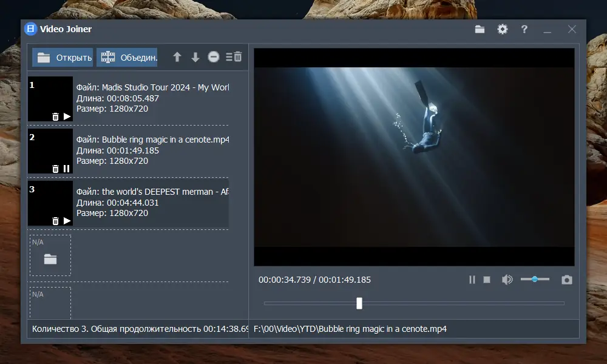Pause the Bubble ring magic clip in list
This screenshot has height=364, width=607.
[67, 169]
